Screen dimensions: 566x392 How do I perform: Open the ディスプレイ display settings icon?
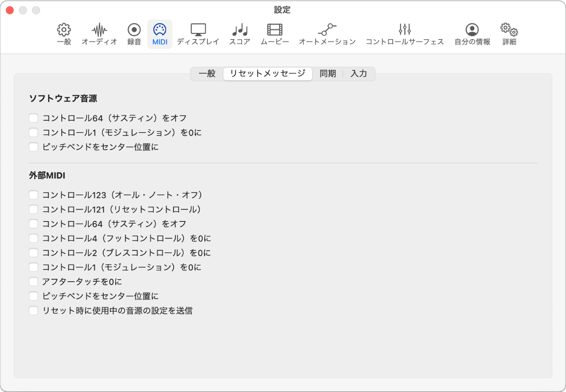click(x=198, y=34)
